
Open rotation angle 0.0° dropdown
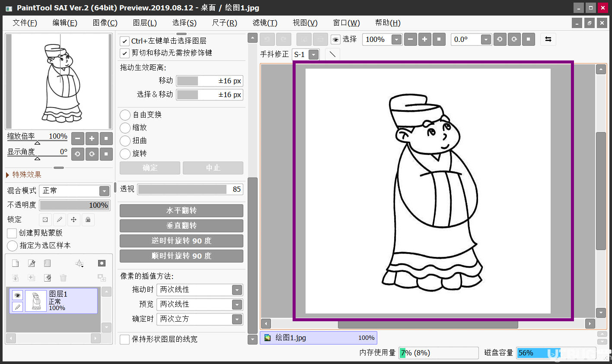(486, 40)
